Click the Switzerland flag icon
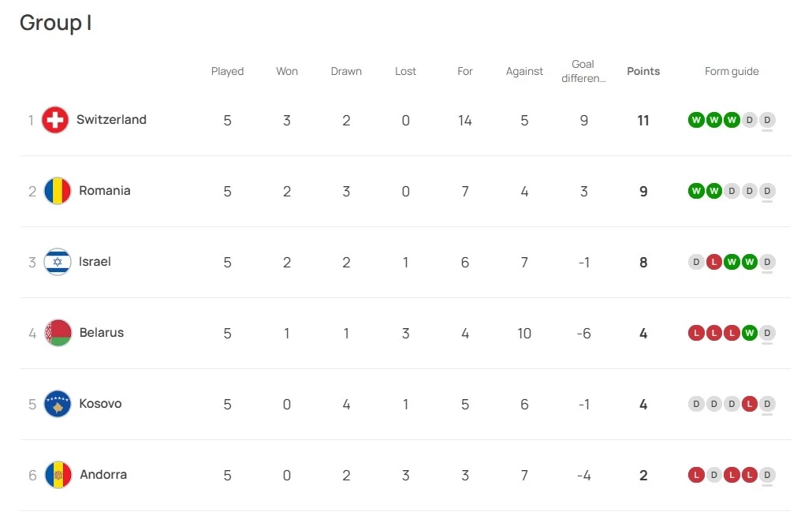 tap(55, 120)
